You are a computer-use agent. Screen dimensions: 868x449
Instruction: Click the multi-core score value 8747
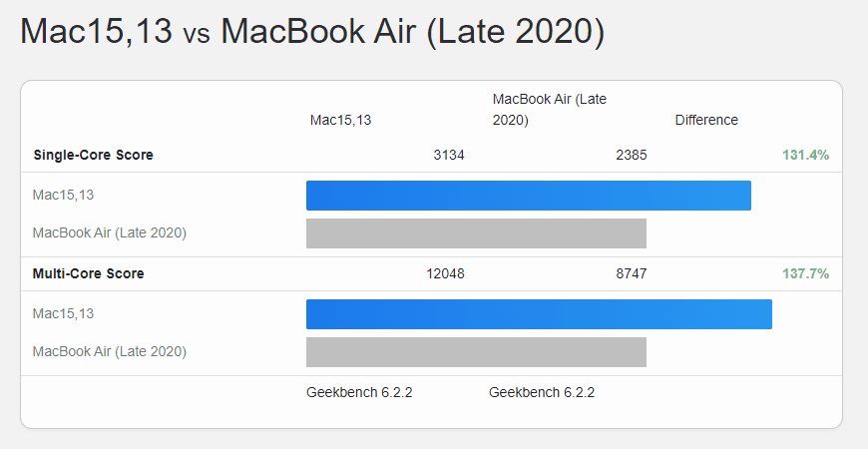[631, 273]
